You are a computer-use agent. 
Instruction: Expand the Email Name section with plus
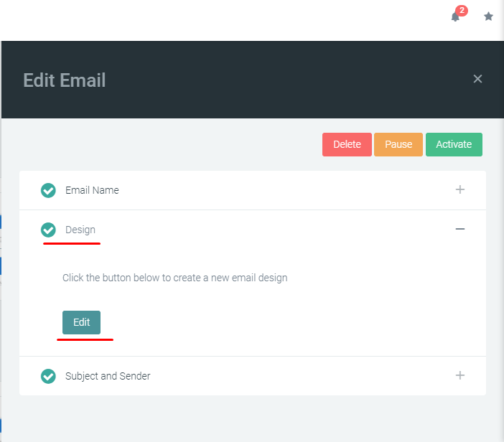click(x=460, y=189)
